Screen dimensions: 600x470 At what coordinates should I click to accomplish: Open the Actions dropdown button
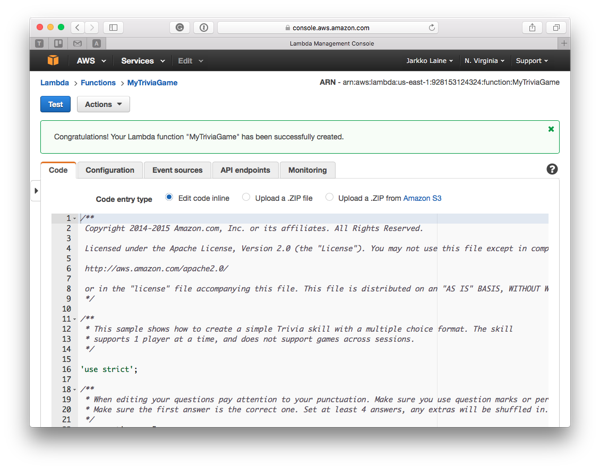coord(103,104)
